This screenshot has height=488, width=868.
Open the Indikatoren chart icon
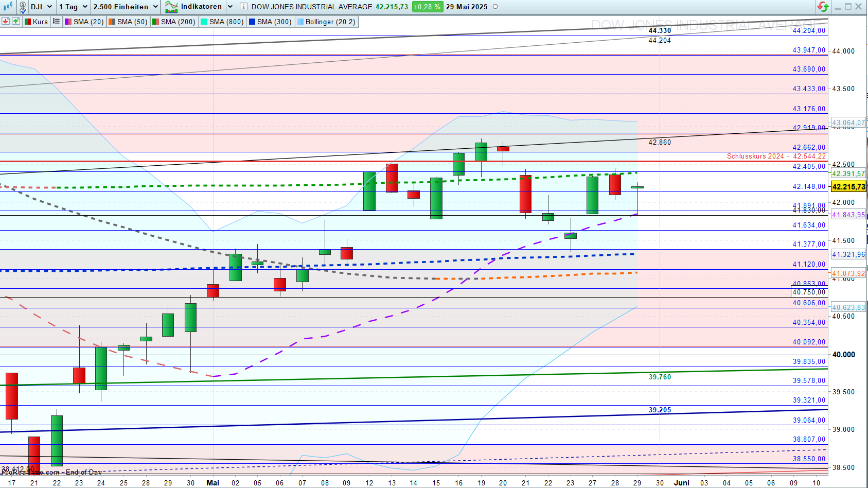171,7
